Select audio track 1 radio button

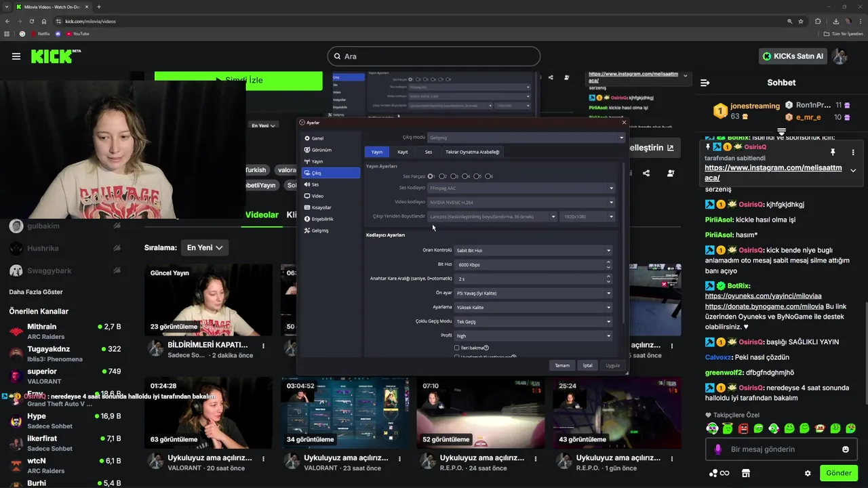(x=431, y=176)
